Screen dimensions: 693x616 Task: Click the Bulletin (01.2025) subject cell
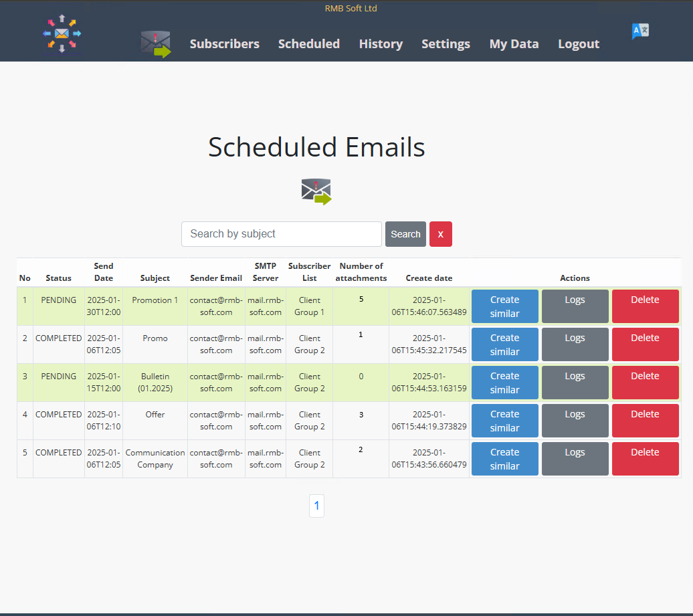click(x=155, y=382)
